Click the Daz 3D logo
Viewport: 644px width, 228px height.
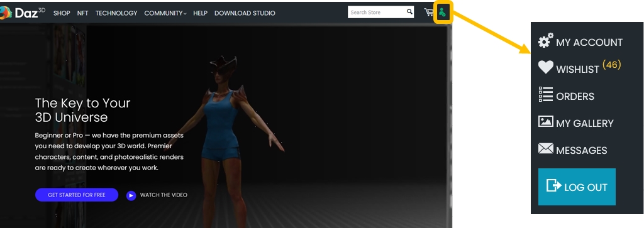(23, 13)
